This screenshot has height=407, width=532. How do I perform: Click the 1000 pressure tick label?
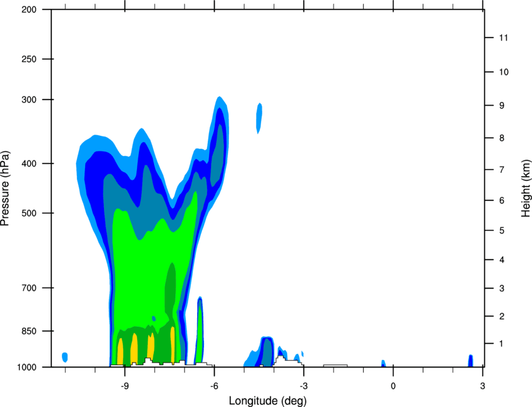[27, 367]
